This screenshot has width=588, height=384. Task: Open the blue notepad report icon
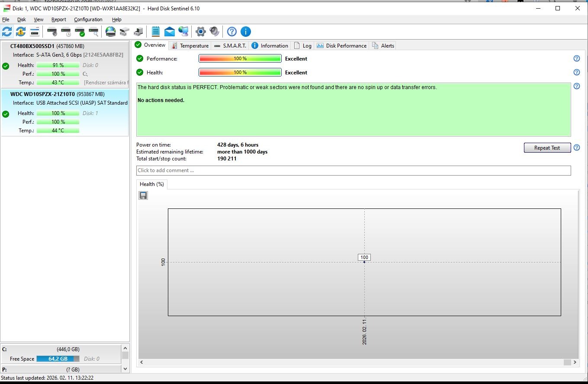click(156, 32)
